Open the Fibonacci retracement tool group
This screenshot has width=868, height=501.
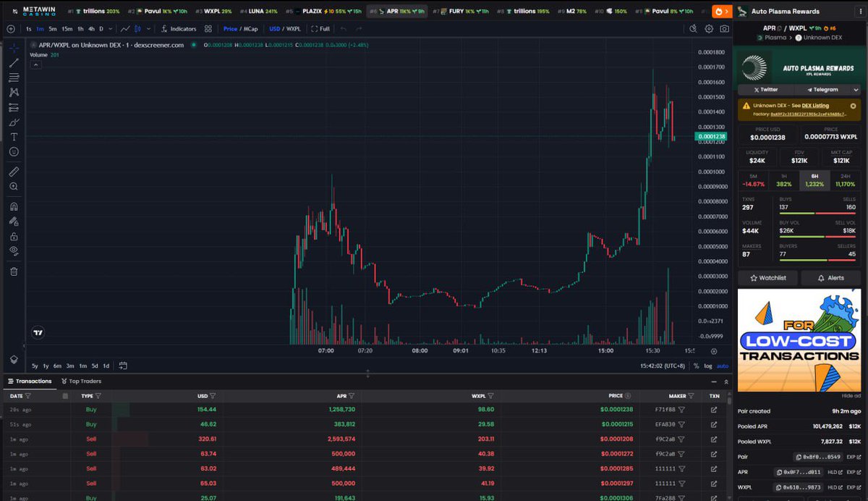[x=14, y=77]
